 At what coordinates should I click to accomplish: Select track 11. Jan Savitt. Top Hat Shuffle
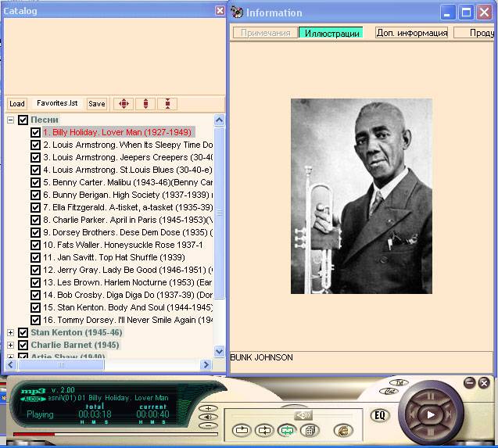click(114, 257)
